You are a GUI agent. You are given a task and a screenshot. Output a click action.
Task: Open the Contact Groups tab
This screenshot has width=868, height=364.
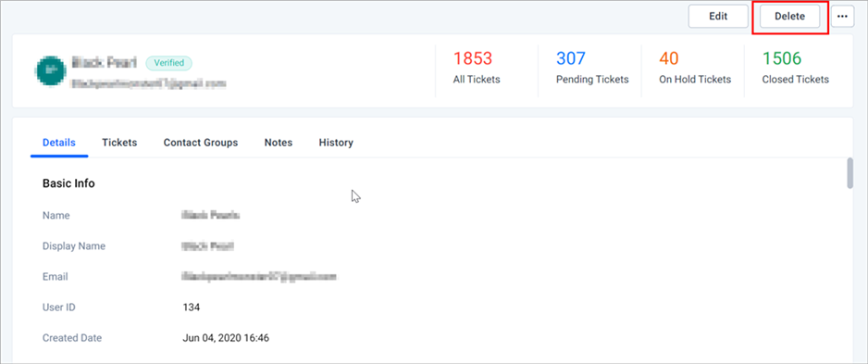[x=201, y=143]
